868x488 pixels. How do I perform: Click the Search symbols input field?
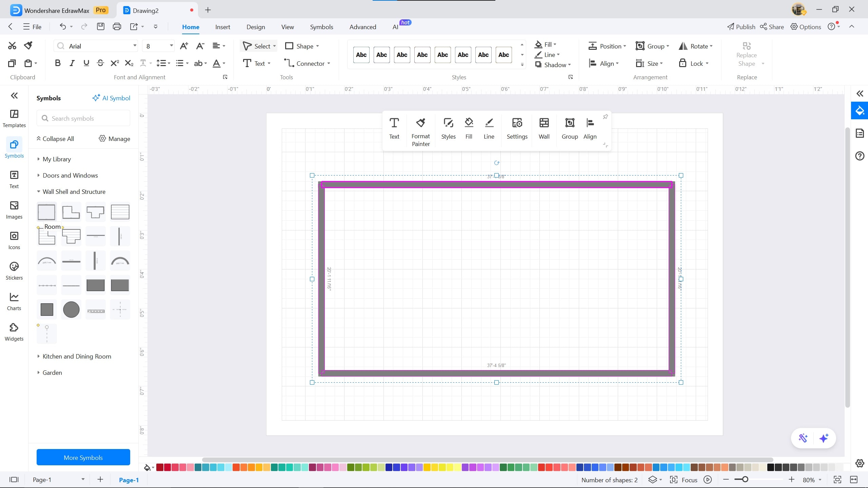(x=83, y=118)
